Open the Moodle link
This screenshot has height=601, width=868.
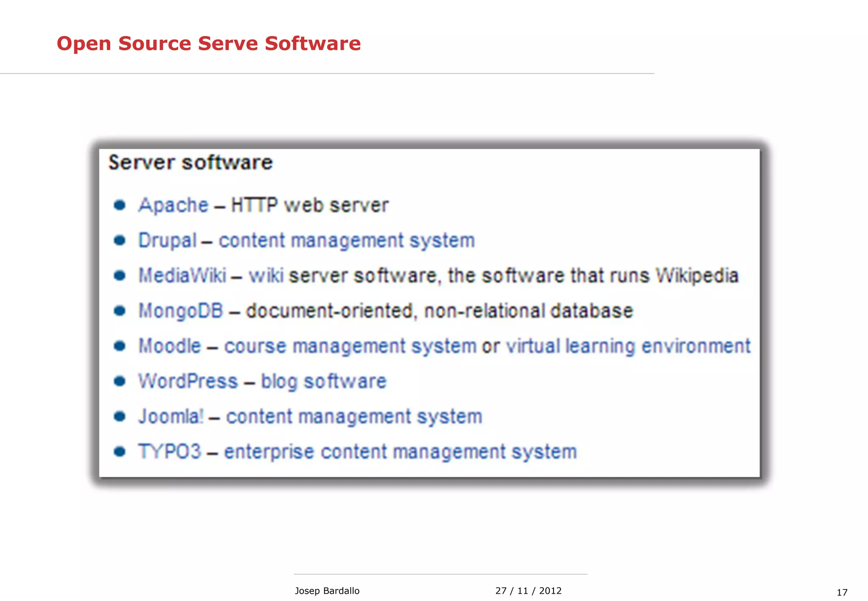[x=170, y=346]
